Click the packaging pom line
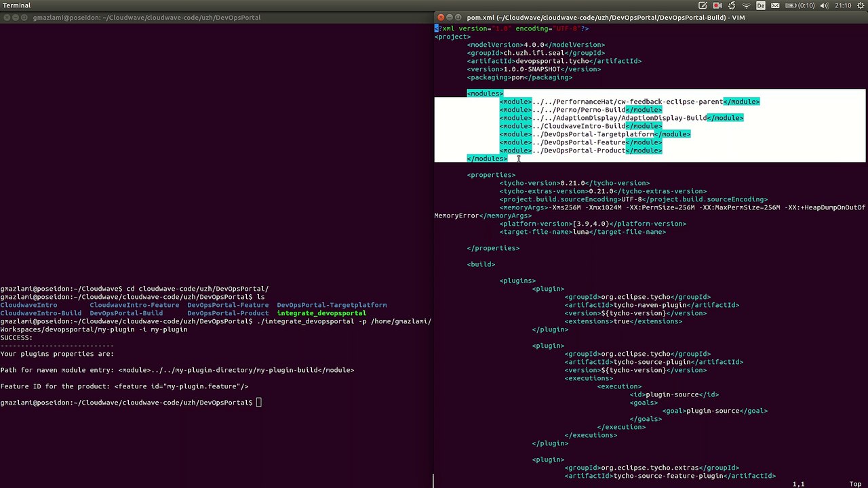This screenshot has height=488, width=868. coord(519,77)
